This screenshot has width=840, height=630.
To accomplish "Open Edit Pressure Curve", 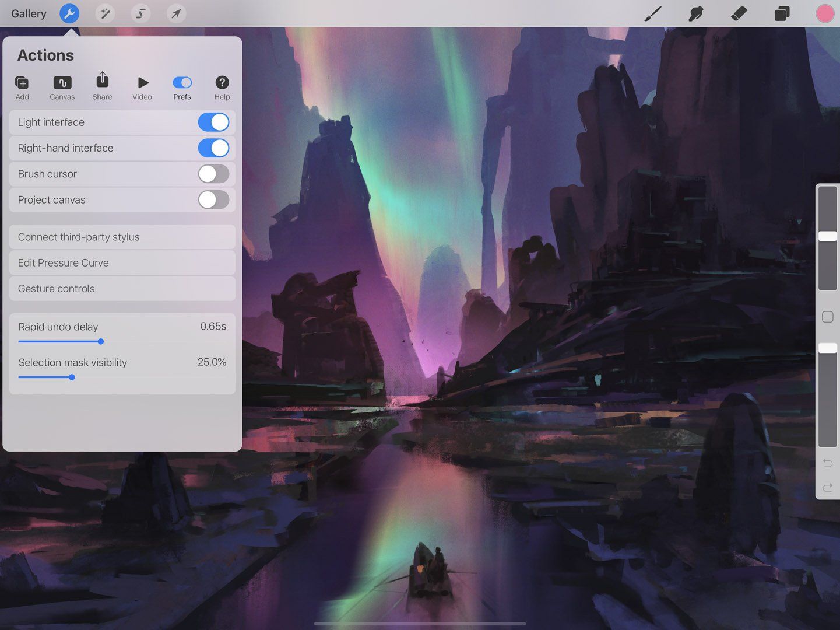I will (x=122, y=262).
